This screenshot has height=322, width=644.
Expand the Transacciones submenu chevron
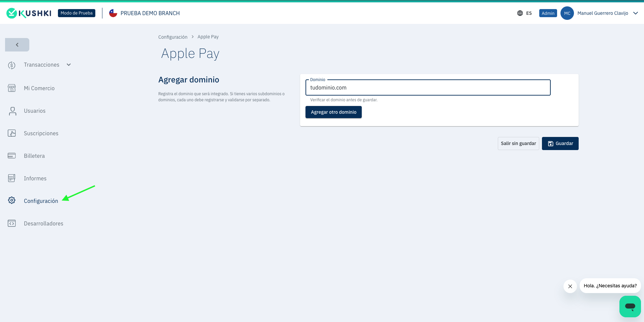coord(68,65)
